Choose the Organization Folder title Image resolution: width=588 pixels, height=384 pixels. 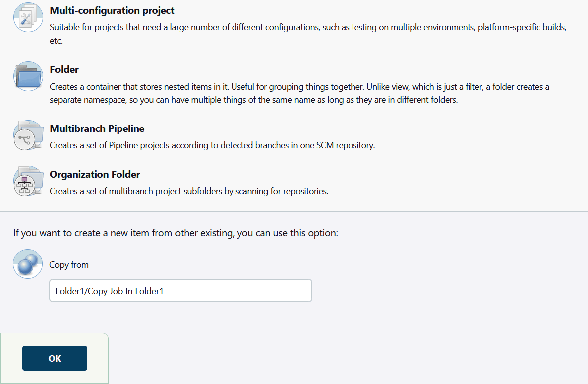coord(95,174)
